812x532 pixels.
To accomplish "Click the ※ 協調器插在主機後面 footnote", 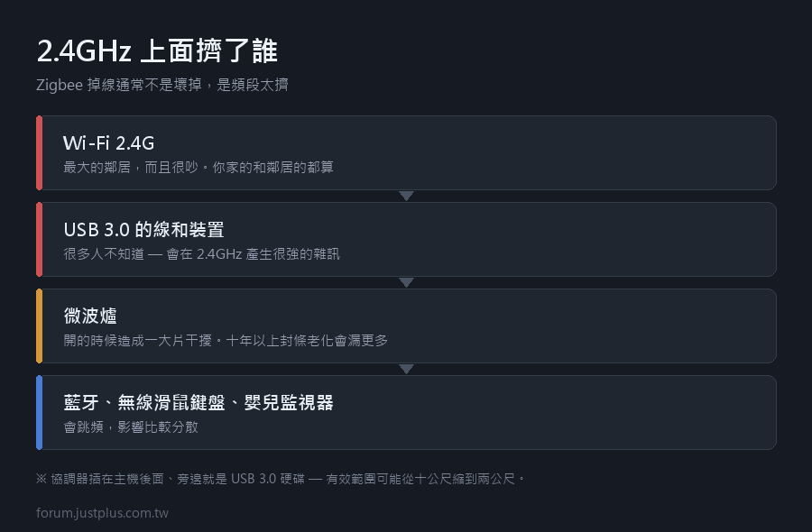I will click(x=281, y=479).
